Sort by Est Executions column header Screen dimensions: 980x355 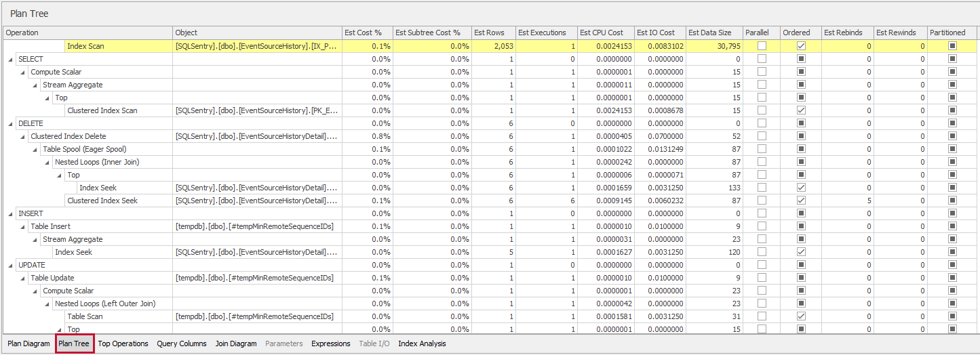[x=546, y=33]
